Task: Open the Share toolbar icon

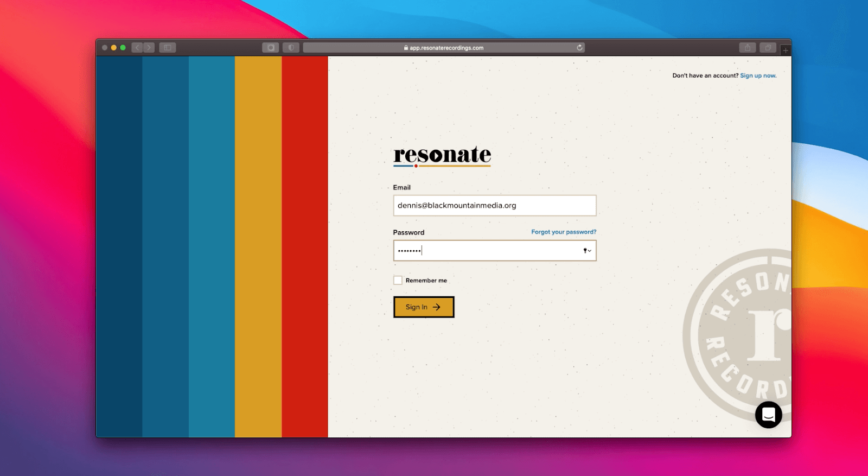Action: [748, 48]
